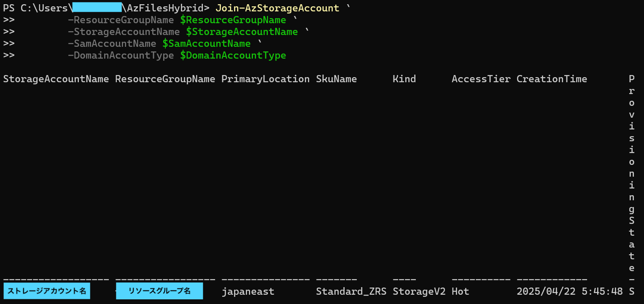This screenshot has width=644, height=304.
Task: Click the japaneast location value
Action: pos(248,291)
